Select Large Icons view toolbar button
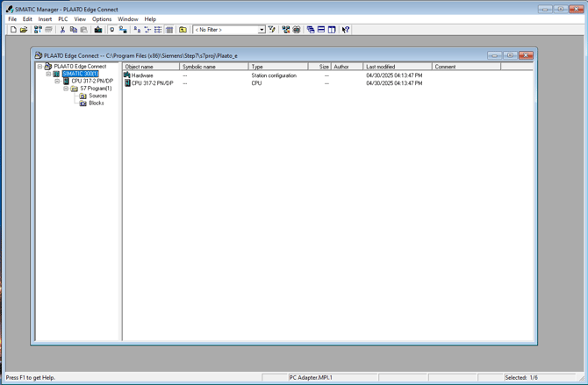 137,30
